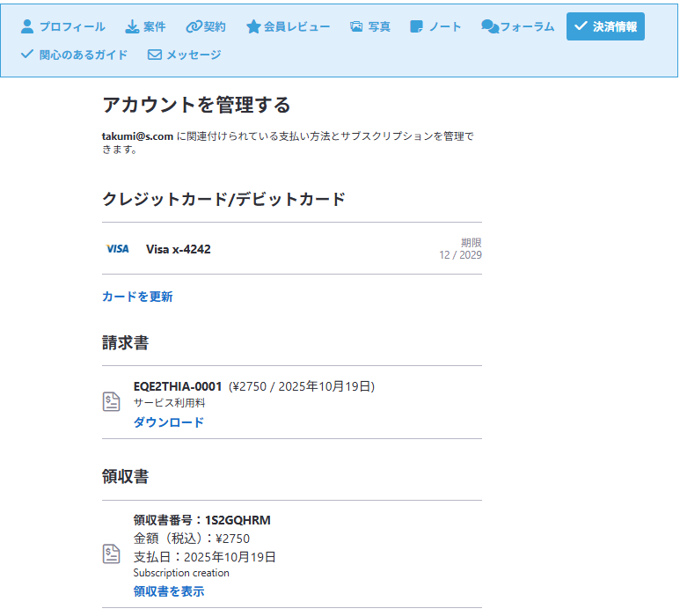This screenshot has width=680, height=616.
Task: Click the person icon beside プロフィール
Action: point(27,26)
